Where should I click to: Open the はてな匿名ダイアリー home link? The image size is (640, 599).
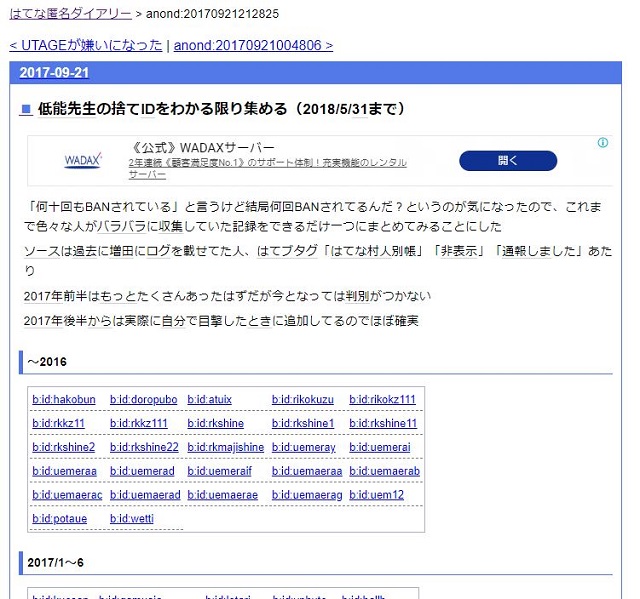point(70,14)
